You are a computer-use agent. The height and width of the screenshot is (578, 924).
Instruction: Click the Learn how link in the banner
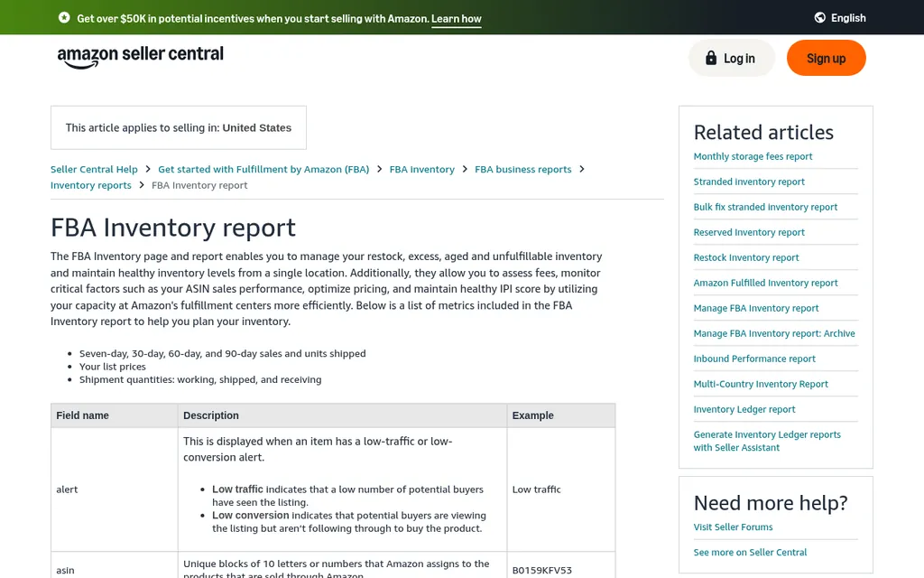click(456, 18)
